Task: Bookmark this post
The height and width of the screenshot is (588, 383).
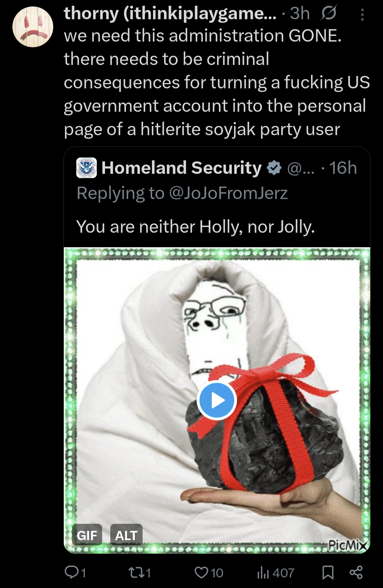Action: 328,572
